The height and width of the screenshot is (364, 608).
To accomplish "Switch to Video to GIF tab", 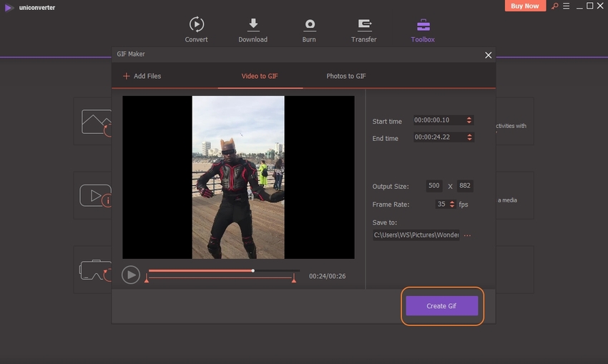I will point(260,76).
